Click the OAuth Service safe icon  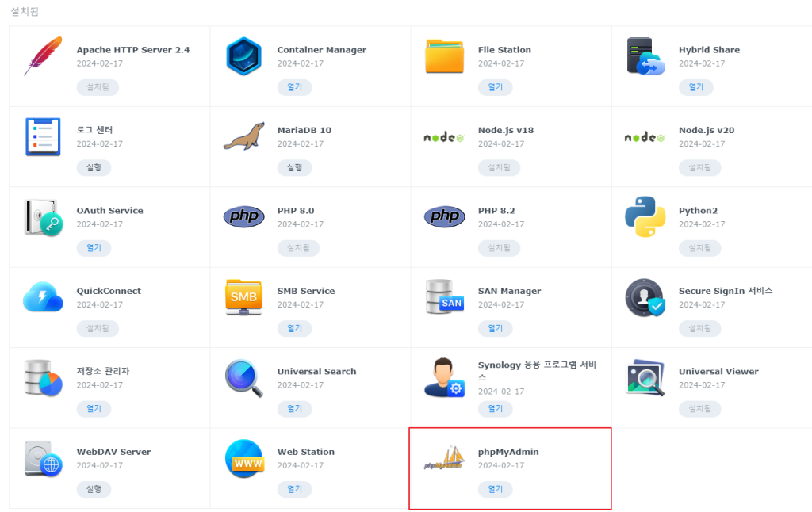[43, 217]
